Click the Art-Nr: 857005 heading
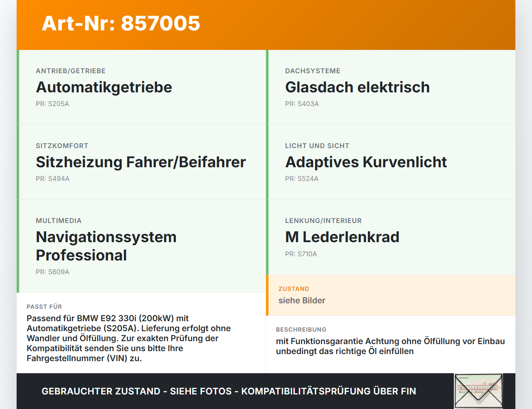This screenshot has width=532, height=409. 121,23
